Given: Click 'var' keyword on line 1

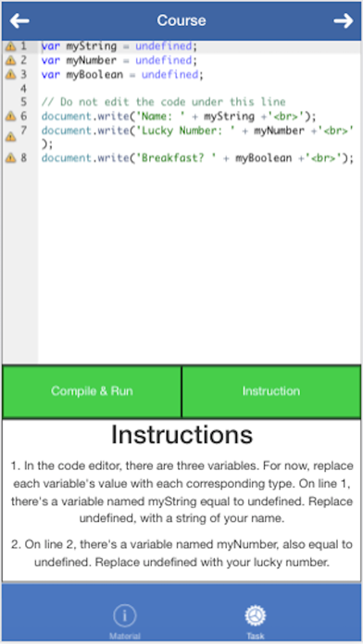Looking at the screenshot, I should 51,46.
